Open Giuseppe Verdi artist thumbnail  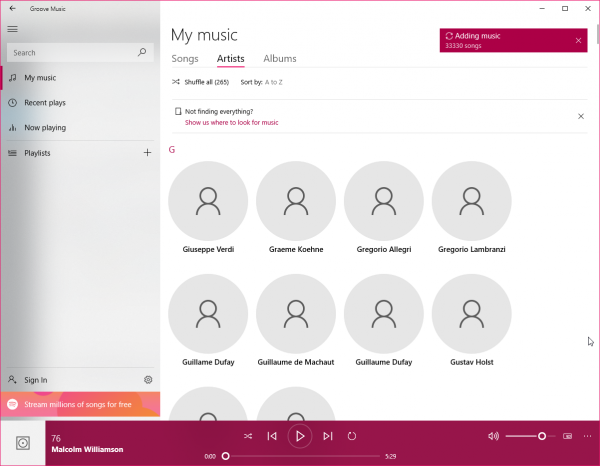(208, 201)
